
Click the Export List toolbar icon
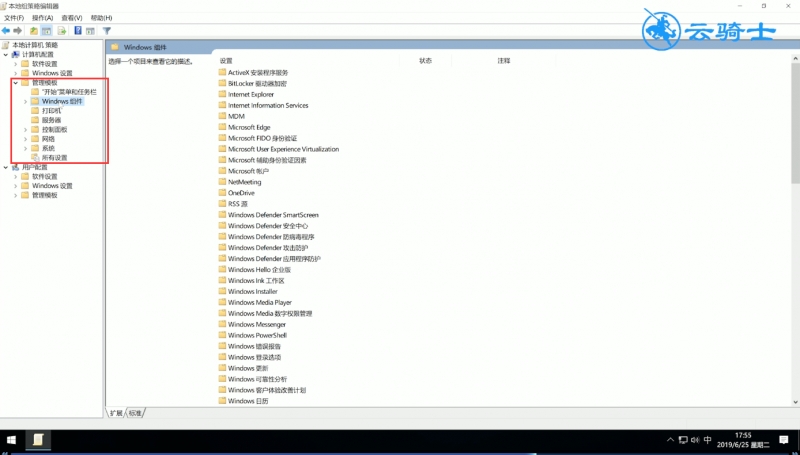click(x=62, y=31)
